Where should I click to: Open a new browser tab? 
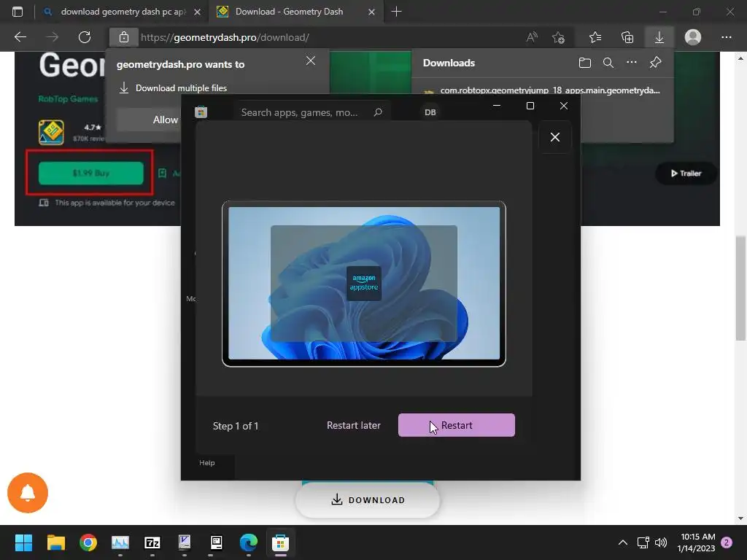click(396, 12)
